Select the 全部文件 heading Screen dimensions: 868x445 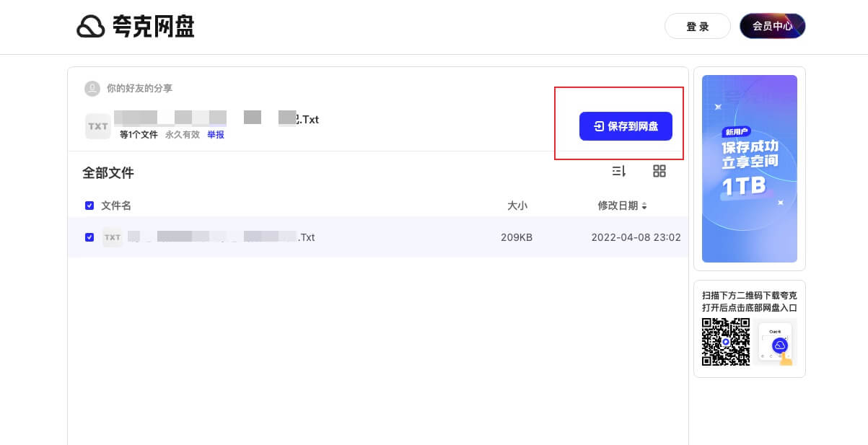click(x=108, y=173)
